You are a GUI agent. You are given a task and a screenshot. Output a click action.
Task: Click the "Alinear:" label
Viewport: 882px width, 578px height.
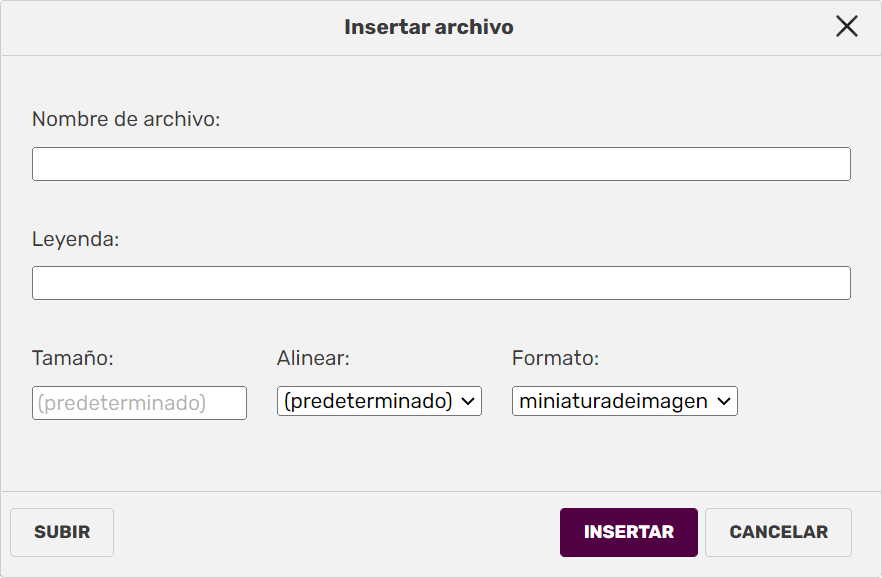tap(313, 358)
